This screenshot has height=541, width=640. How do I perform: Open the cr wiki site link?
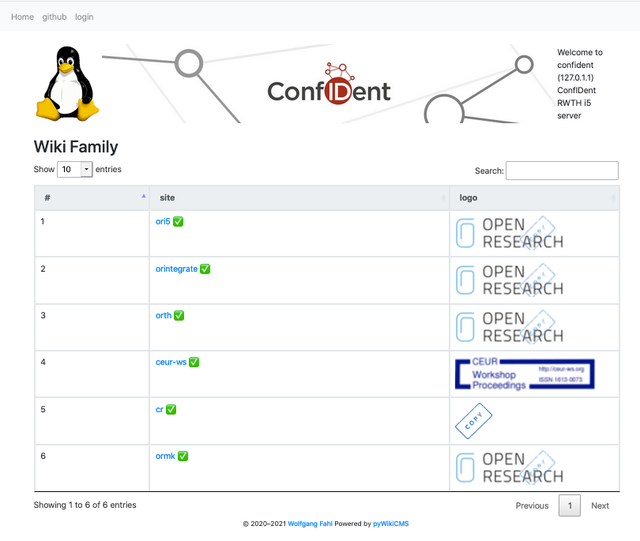159,409
